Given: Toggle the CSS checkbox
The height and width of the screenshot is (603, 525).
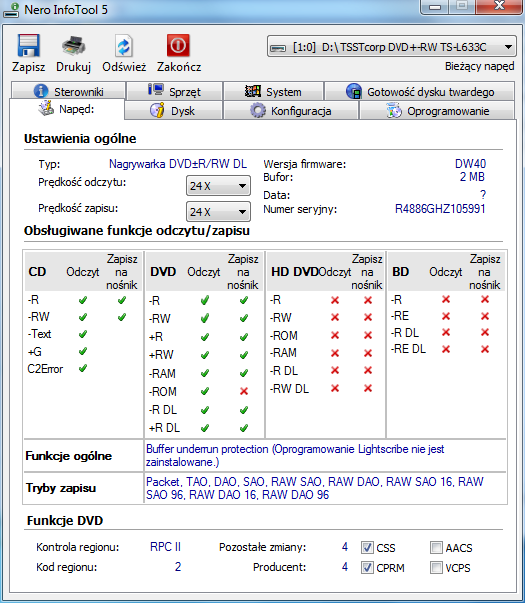Looking at the screenshot, I should 367,547.
